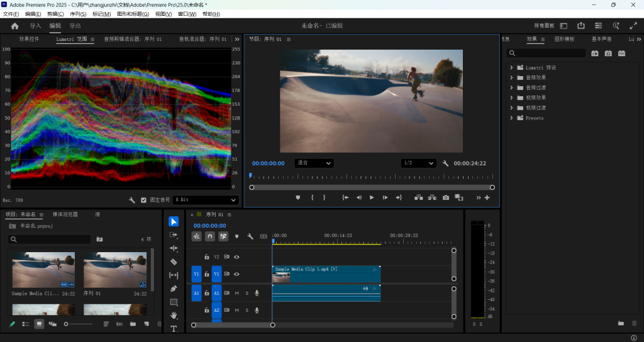The height and width of the screenshot is (342, 644).
Task: Select the Ripple Edit tool
Action: (x=174, y=248)
